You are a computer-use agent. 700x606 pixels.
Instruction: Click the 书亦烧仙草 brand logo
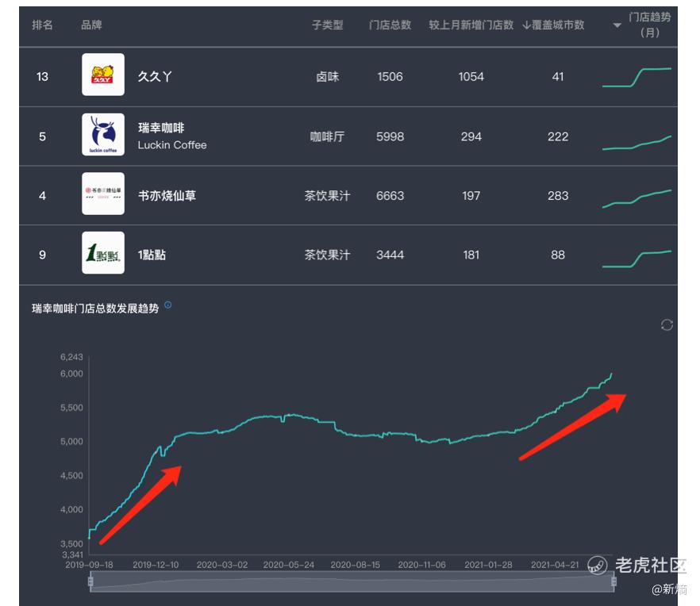coord(103,194)
